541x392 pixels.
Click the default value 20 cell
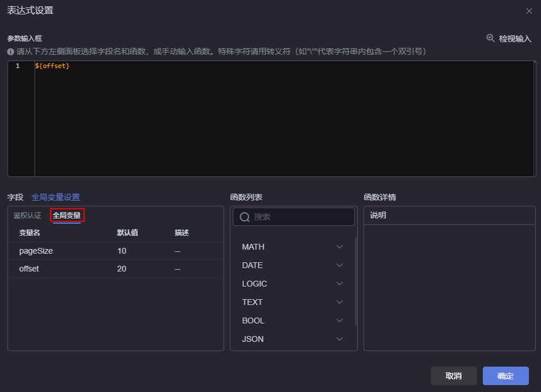point(122,269)
